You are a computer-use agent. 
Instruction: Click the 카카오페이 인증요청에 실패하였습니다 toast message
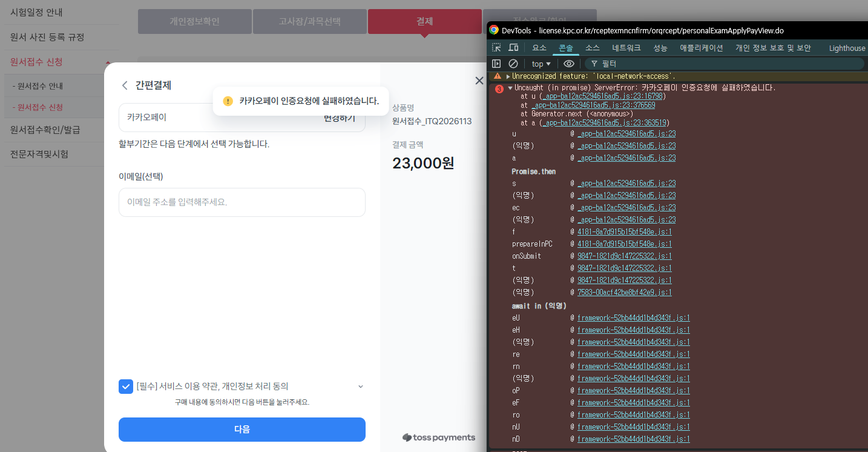[301, 101]
